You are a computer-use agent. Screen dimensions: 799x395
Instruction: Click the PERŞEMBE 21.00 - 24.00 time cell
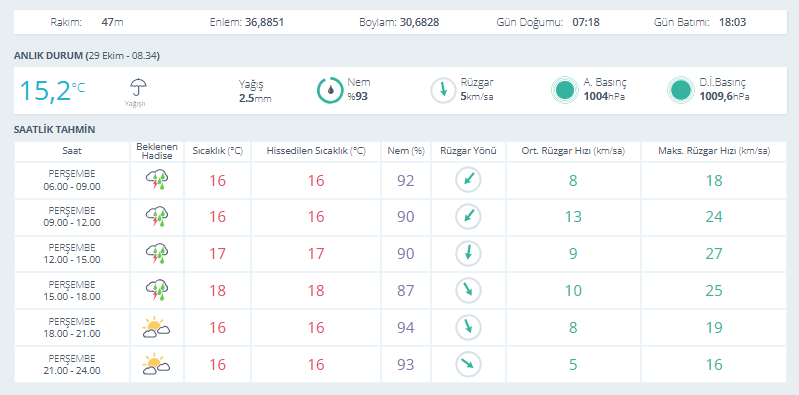click(x=72, y=364)
